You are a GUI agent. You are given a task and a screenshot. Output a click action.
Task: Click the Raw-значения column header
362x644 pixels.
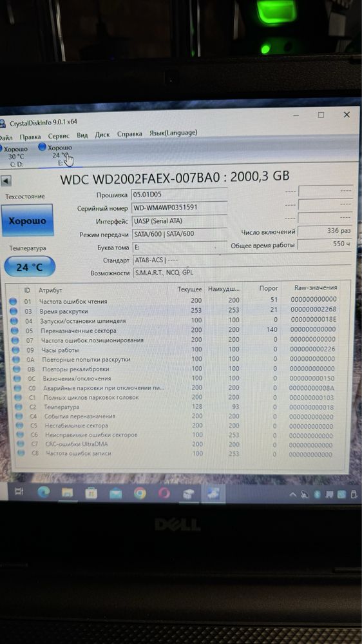click(316, 288)
